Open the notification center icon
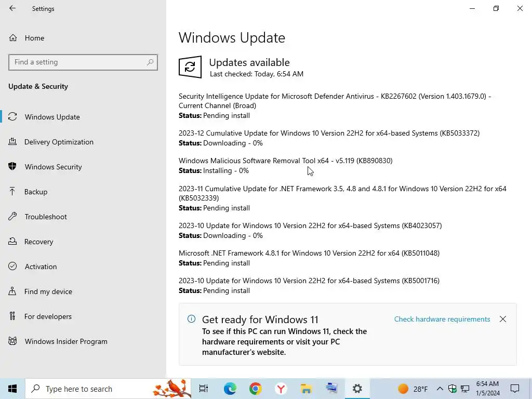This screenshot has width=532, height=399. (x=515, y=389)
